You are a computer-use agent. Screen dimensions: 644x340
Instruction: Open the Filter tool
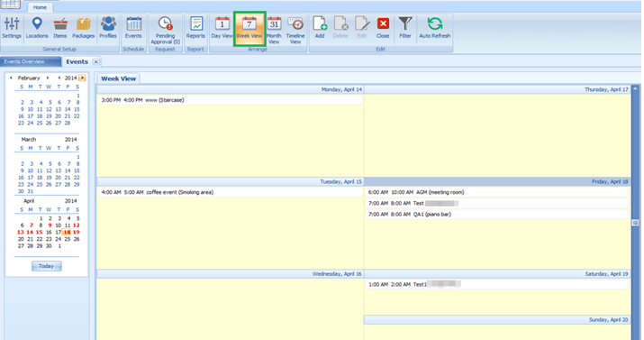pyautogui.click(x=405, y=28)
